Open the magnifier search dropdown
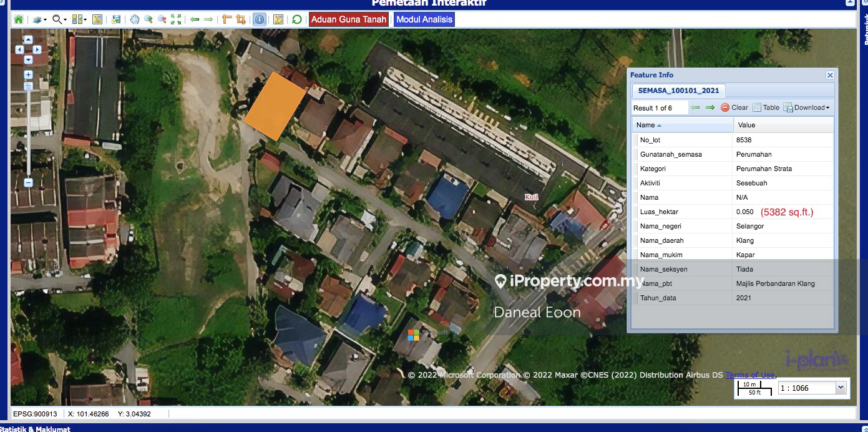Screen dimensions: 868x432 coord(59,19)
